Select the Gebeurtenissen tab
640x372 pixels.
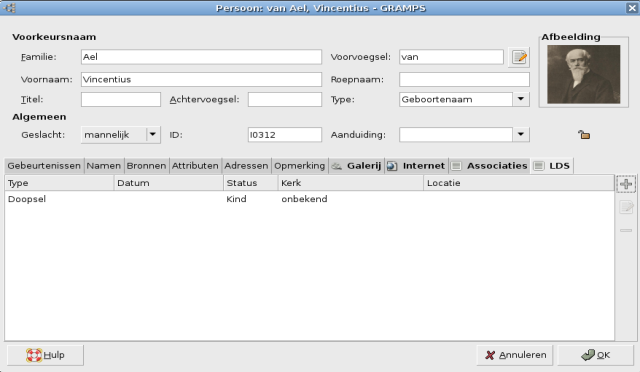44,166
